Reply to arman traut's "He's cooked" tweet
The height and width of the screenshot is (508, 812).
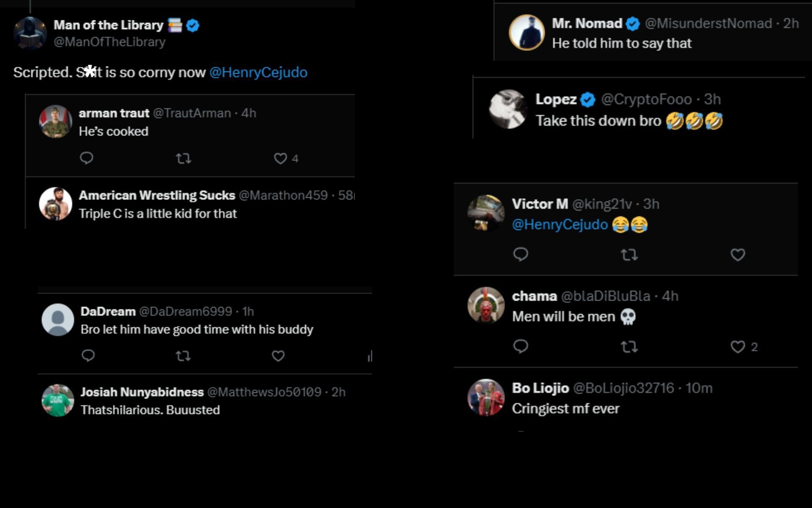[x=86, y=158]
